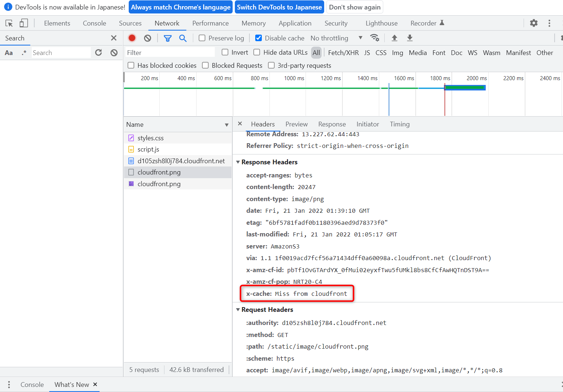This screenshot has width=563, height=392.
Task: Toggle regular expression search option
Action: pyautogui.click(x=24, y=53)
